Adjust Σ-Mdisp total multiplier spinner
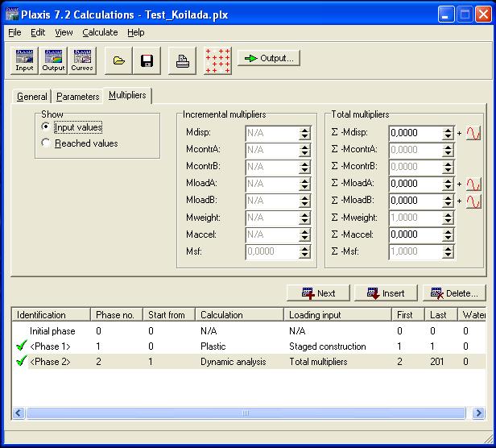 [x=448, y=133]
